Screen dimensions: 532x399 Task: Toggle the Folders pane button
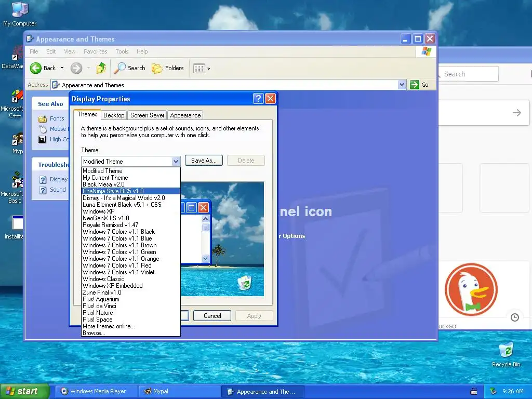[168, 68]
